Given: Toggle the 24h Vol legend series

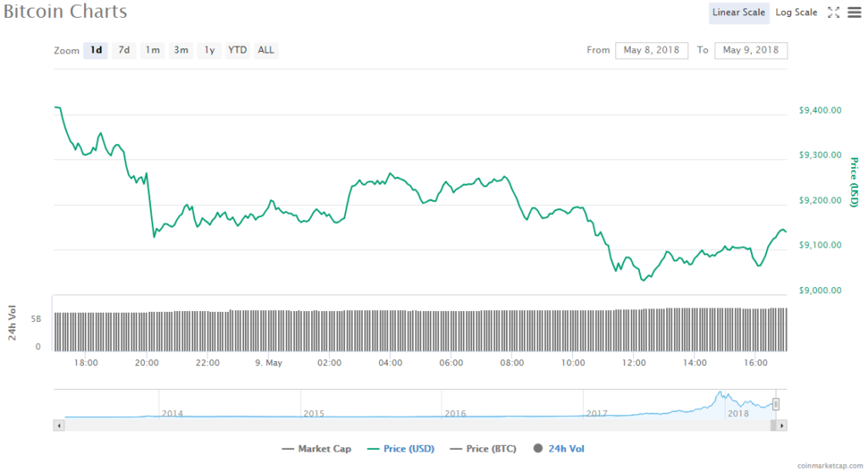Looking at the screenshot, I should (559, 448).
